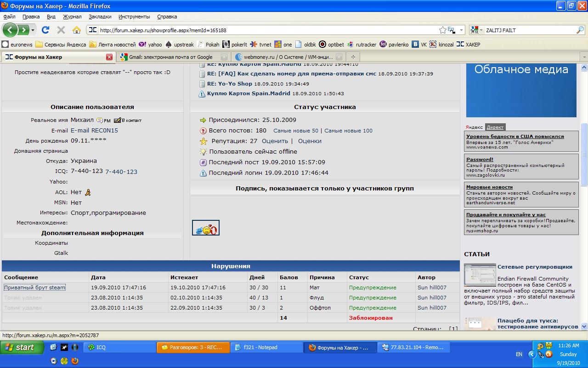The width and height of the screenshot is (588, 368).
Task: View Самые новые 100 posts
Action: [x=348, y=131]
